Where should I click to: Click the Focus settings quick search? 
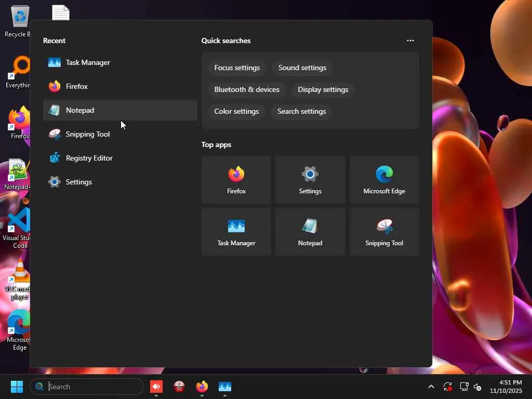pos(237,68)
